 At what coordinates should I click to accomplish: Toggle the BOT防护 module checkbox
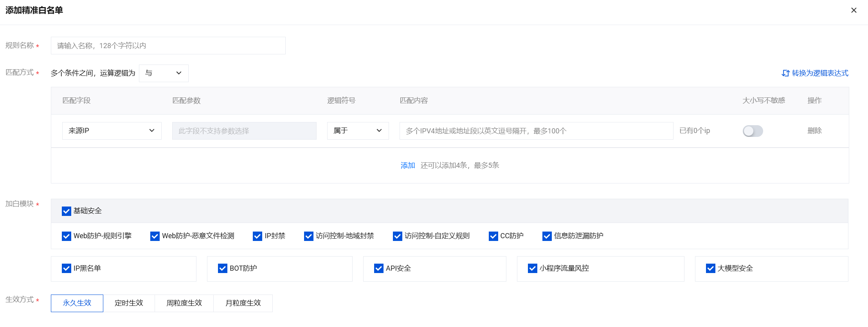[223, 268]
